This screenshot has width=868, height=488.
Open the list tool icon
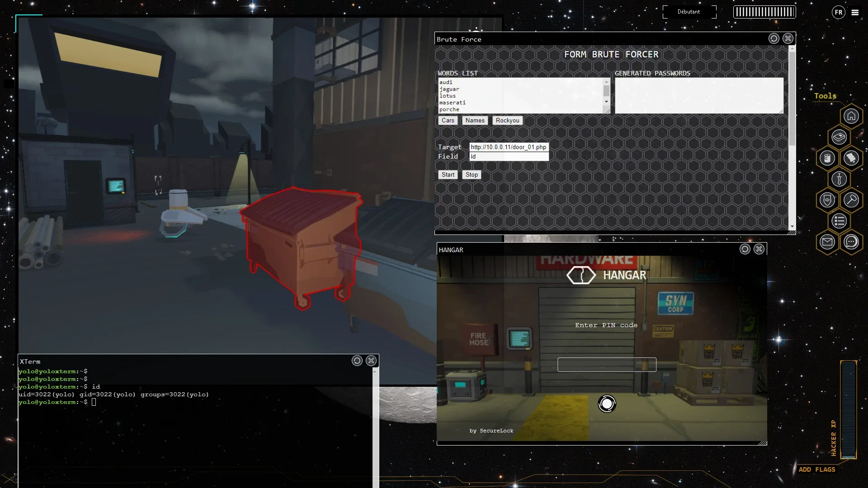[839, 221]
